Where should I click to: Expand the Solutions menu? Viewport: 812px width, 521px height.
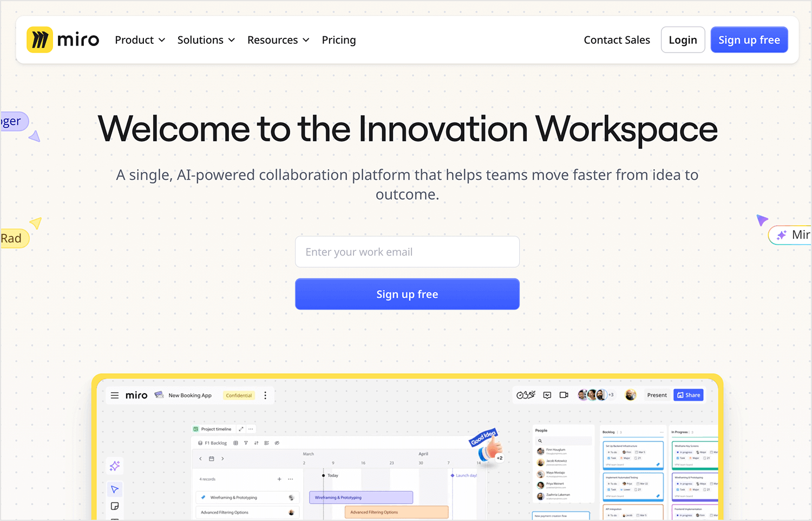pos(206,40)
